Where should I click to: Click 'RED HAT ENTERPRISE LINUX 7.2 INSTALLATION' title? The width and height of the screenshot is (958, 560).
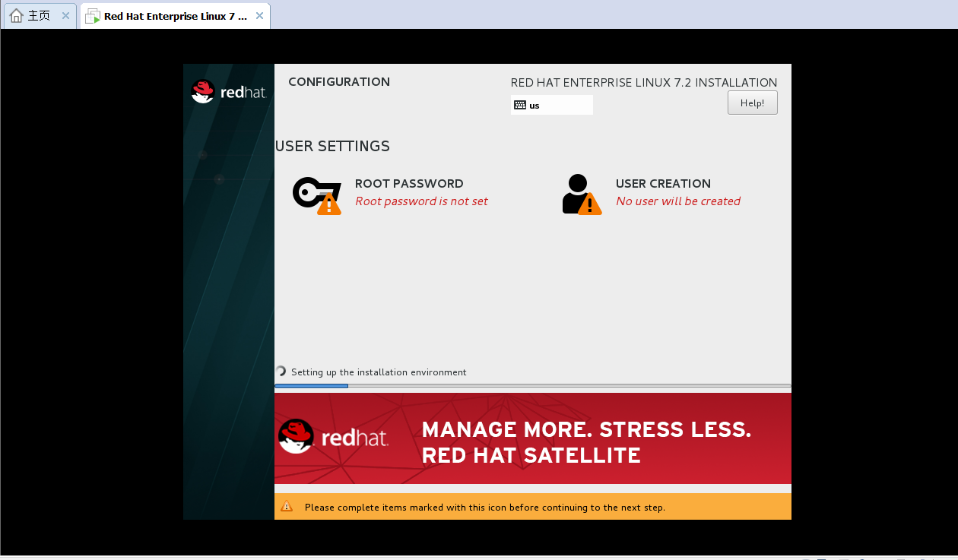644,83
